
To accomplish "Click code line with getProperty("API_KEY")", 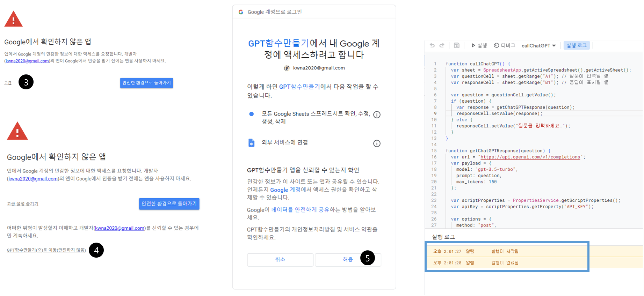I will tap(522, 207).
